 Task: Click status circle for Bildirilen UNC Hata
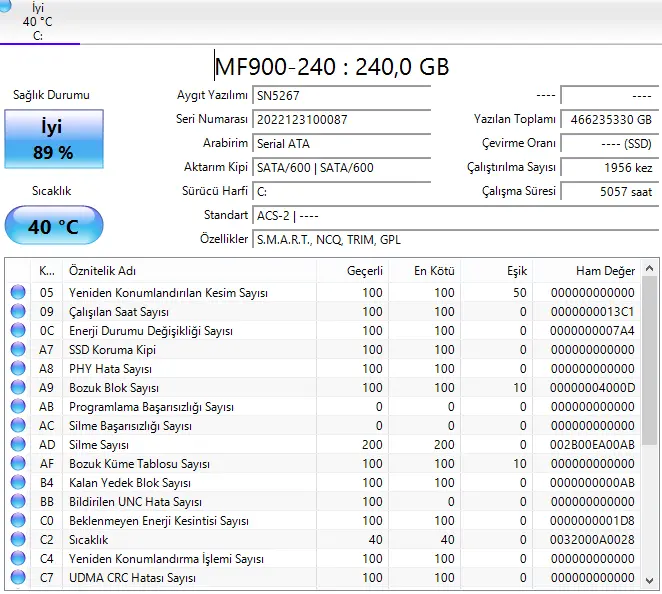click(x=18, y=501)
